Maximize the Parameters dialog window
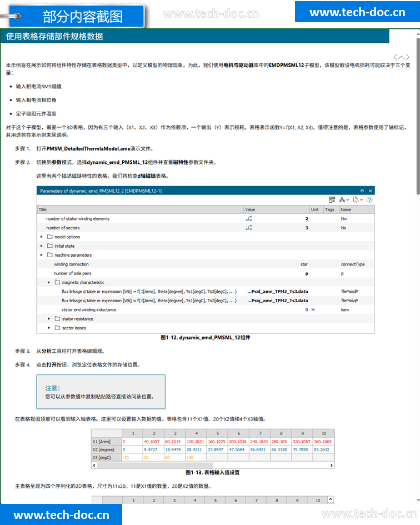Screen dimensions: 420x525 pos(362,191)
